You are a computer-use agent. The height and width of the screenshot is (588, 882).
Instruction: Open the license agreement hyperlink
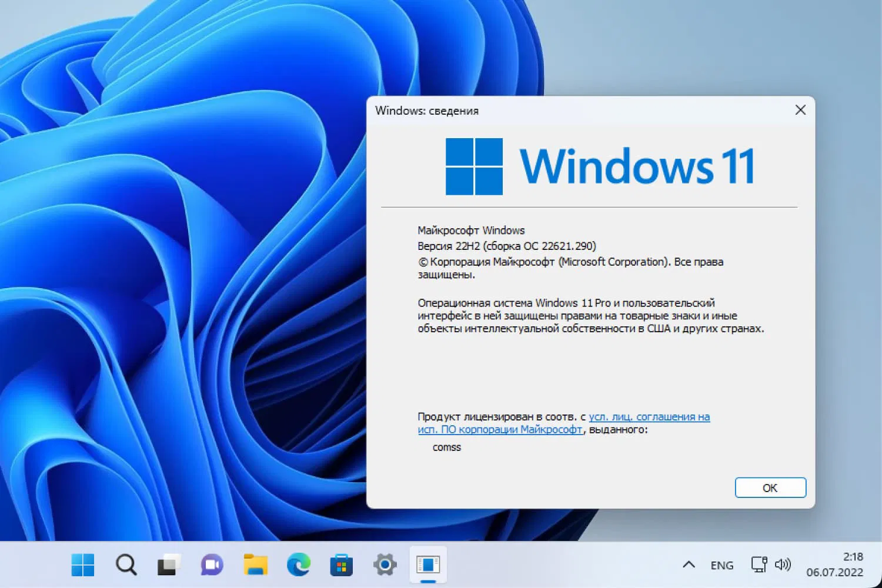point(647,416)
